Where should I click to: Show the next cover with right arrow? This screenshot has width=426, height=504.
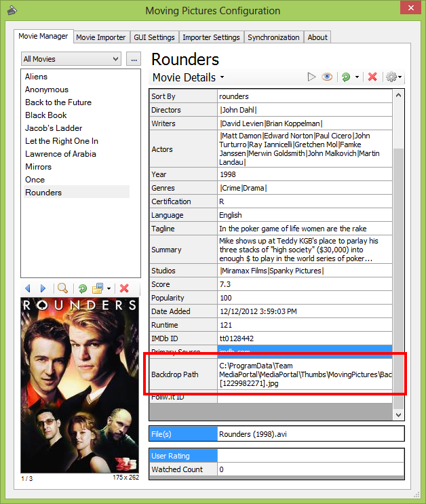point(43,288)
